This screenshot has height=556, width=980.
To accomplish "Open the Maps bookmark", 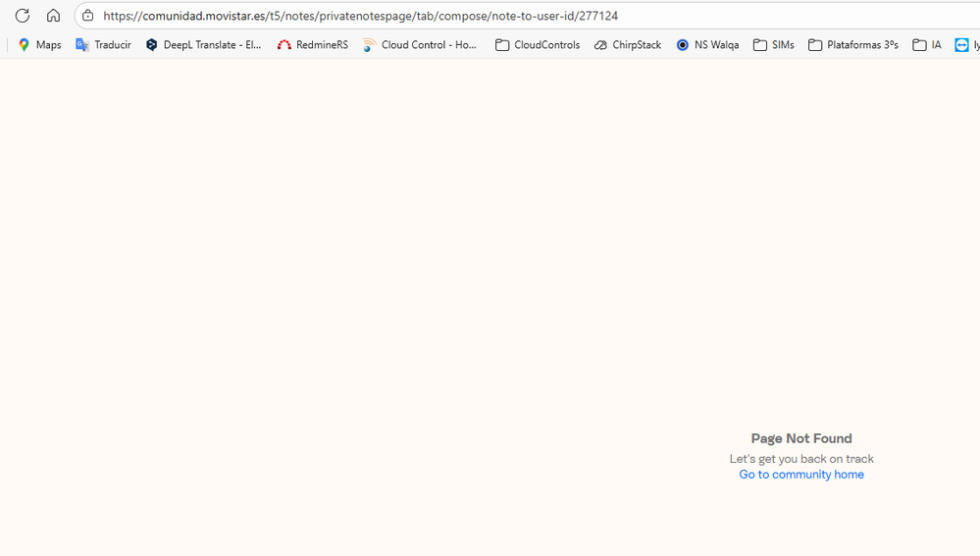I will click(x=39, y=45).
